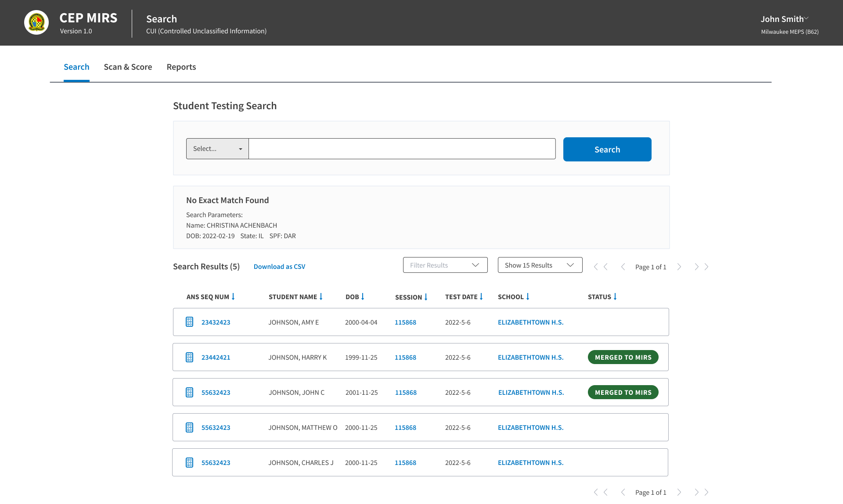Image resolution: width=843 pixels, height=504 pixels.
Task: Jump to first page in bottom pagination
Action: pos(601,492)
